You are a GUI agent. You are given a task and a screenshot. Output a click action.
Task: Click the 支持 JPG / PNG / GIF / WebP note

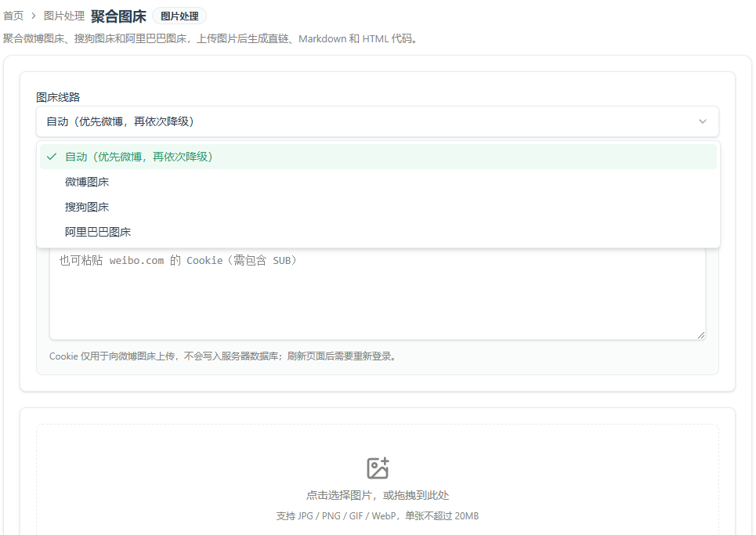378,515
